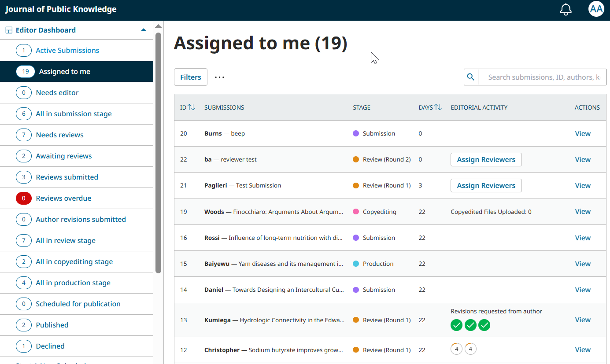Click the three-dot more options icon
The width and height of the screenshot is (610, 364).
[219, 77]
